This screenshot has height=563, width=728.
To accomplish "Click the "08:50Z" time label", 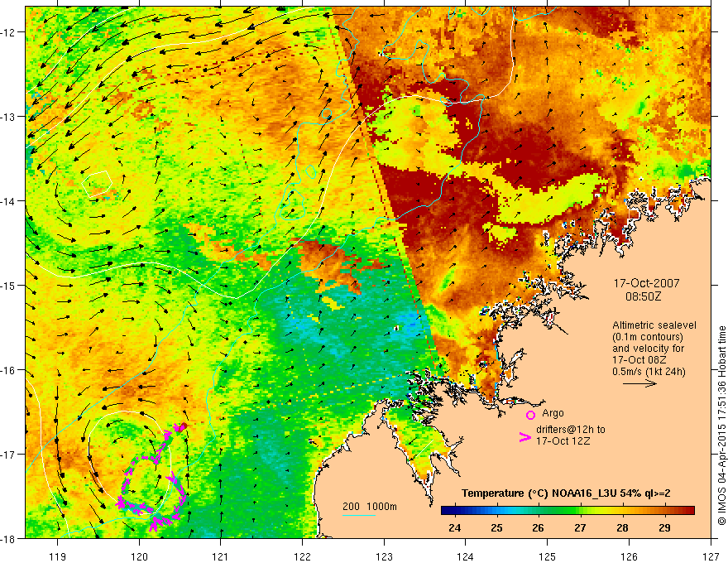I will pos(644,296).
